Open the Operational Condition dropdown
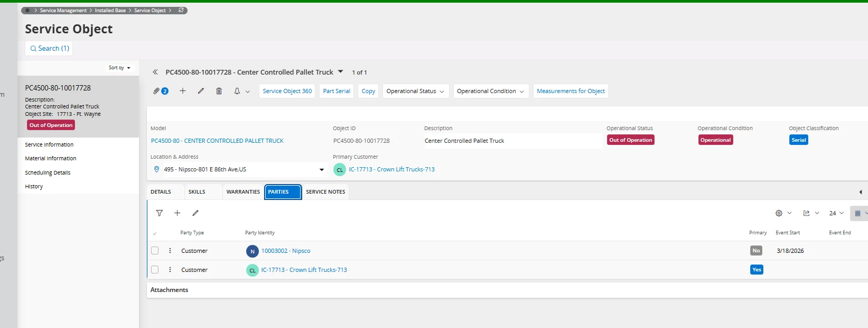The width and height of the screenshot is (868, 328). tap(490, 91)
